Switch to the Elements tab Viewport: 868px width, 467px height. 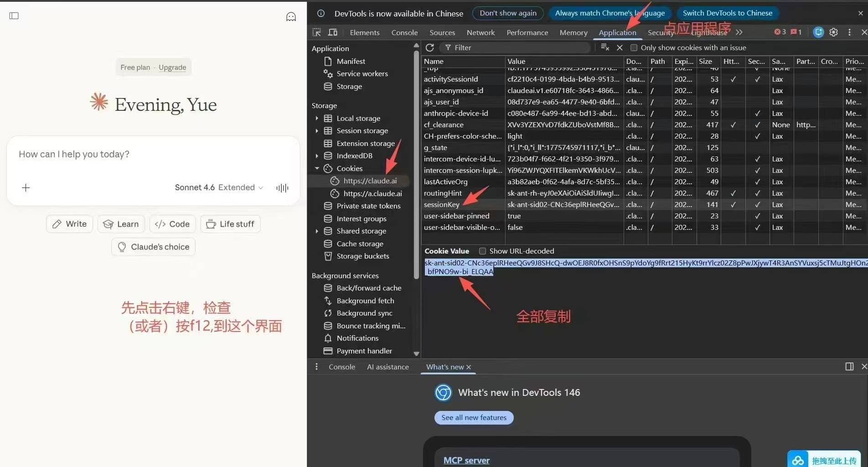click(364, 32)
